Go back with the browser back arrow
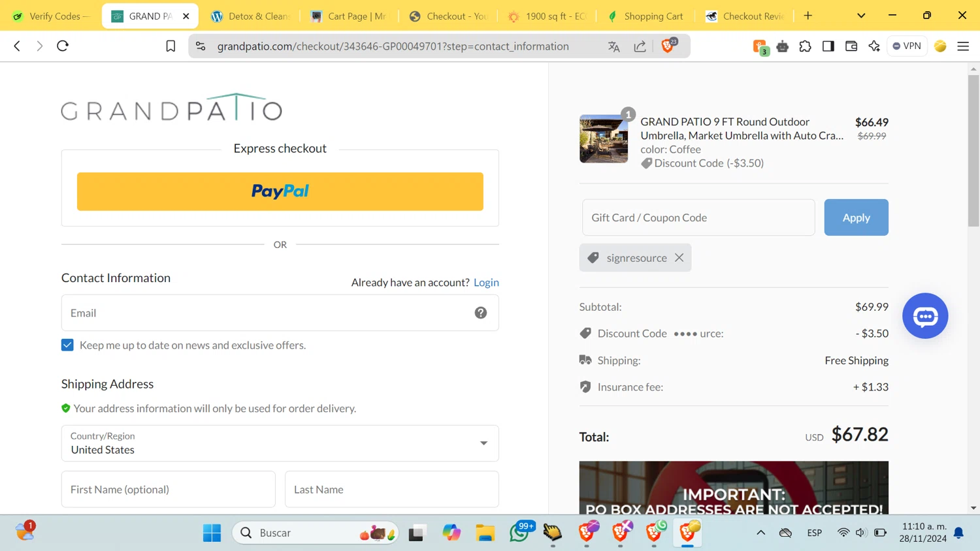The width and height of the screenshot is (980, 551). [17, 46]
